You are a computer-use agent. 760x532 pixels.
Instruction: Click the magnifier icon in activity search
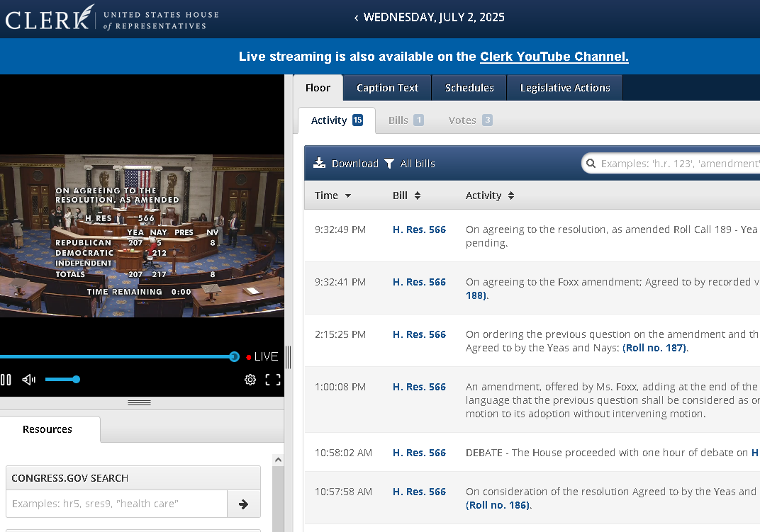pyautogui.click(x=591, y=164)
